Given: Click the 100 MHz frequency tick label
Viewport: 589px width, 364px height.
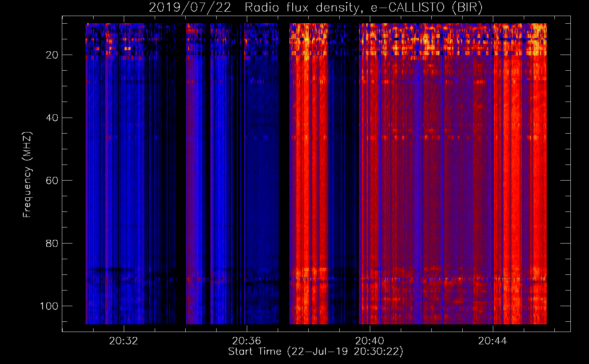Looking at the screenshot, I should point(49,306).
